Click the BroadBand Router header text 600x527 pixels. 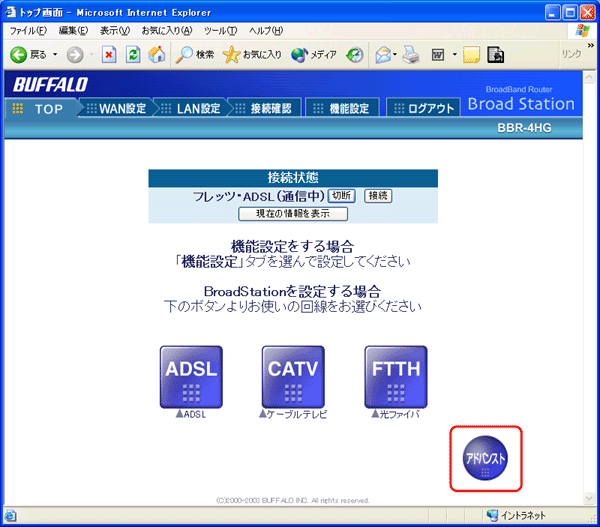coord(519,89)
